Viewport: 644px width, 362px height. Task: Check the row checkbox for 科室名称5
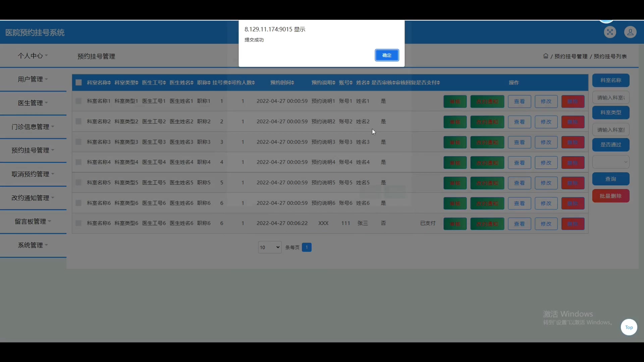(78, 182)
